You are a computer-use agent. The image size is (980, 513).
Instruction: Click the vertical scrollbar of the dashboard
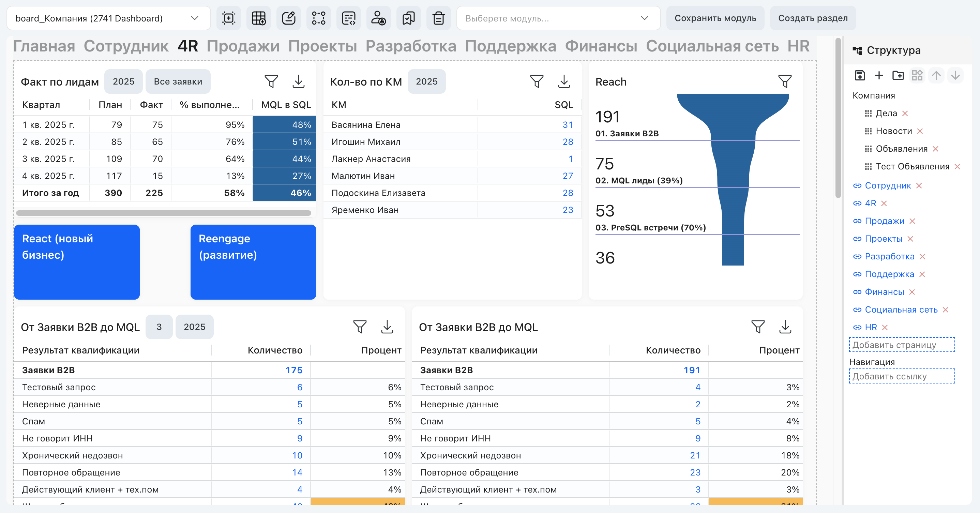tap(838, 118)
